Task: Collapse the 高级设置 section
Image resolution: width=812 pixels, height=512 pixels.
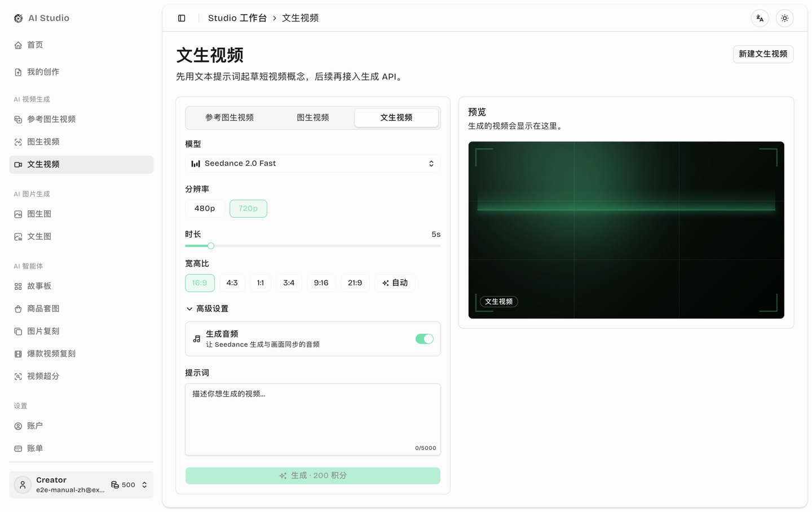Action: point(207,309)
